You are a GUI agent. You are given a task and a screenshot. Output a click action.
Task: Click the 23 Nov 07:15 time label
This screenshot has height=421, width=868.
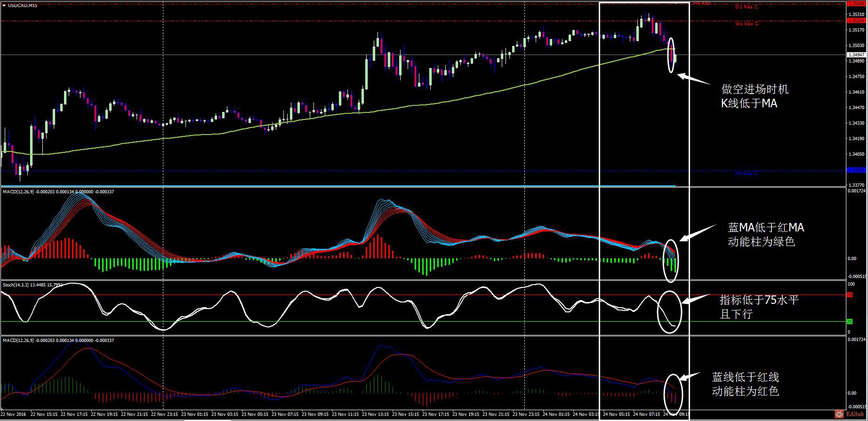point(285,414)
